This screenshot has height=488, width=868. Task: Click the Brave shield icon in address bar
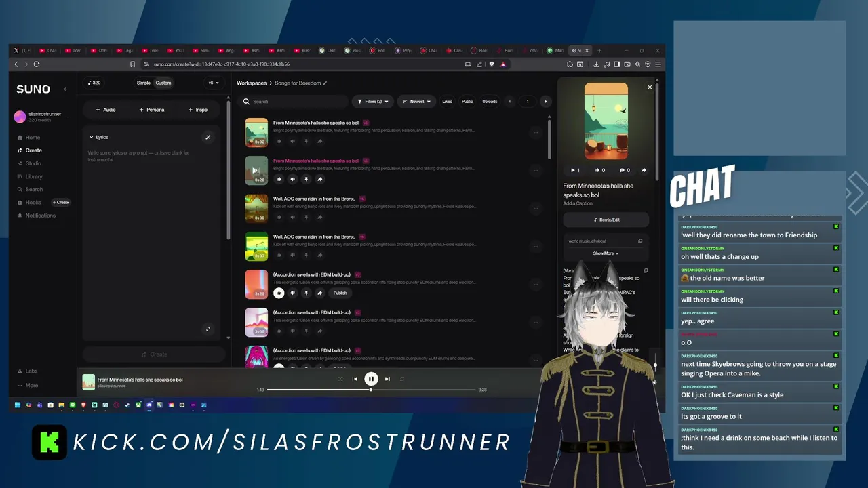tap(492, 64)
